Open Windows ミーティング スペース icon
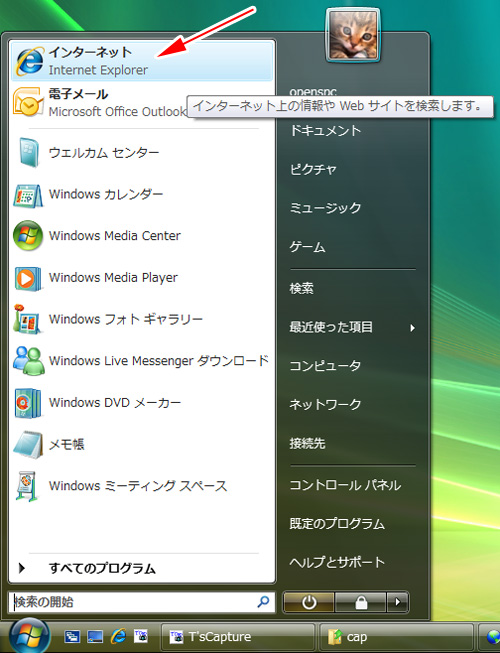This screenshot has width=500, height=653. 27,486
